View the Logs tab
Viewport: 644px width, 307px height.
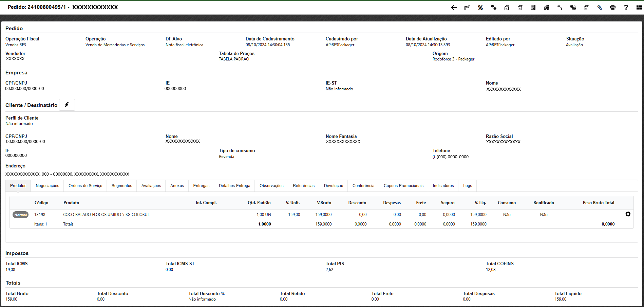467,186
